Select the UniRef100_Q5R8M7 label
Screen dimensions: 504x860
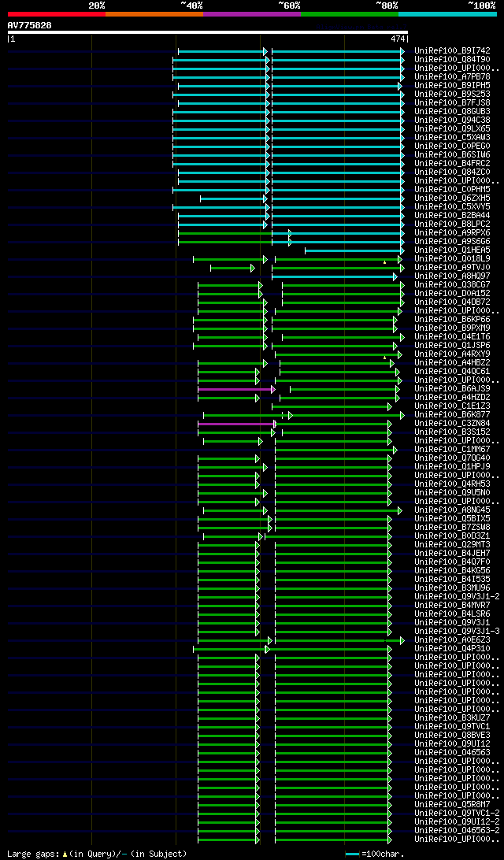click(x=453, y=805)
